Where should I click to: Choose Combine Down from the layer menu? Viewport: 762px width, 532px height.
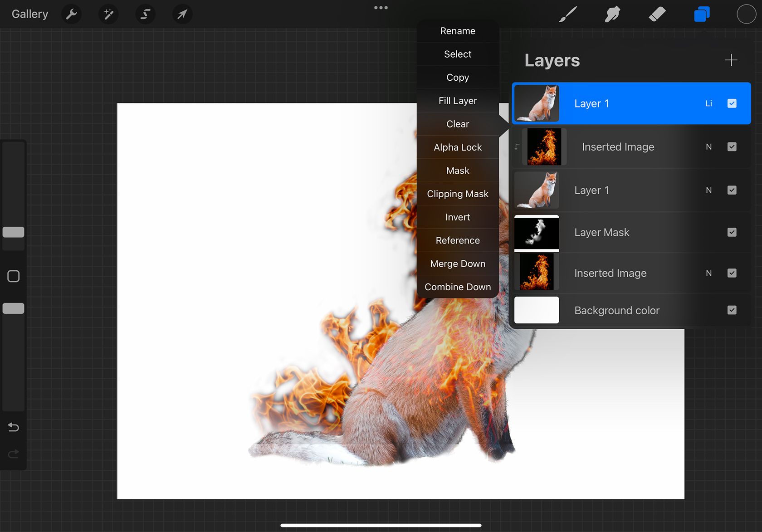coord(458,287)
